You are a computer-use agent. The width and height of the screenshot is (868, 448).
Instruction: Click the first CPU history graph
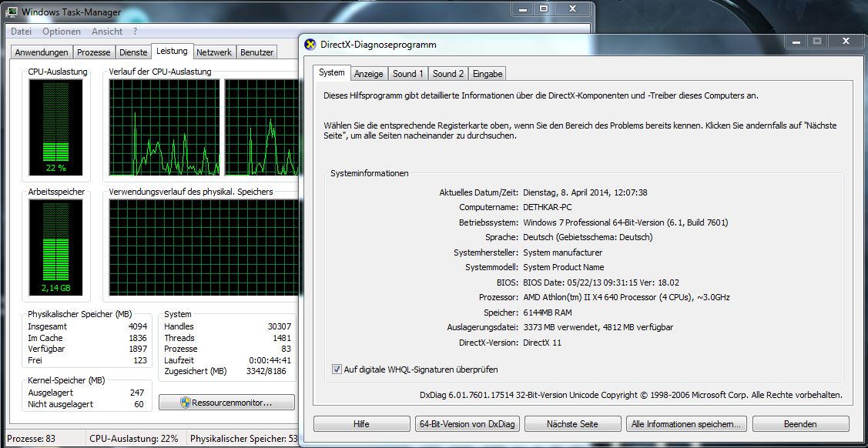pyautogui.click(x=164, y=127)
